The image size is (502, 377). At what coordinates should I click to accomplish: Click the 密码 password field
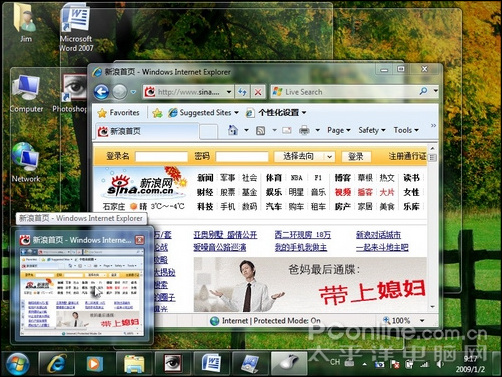tap(242, 157)
